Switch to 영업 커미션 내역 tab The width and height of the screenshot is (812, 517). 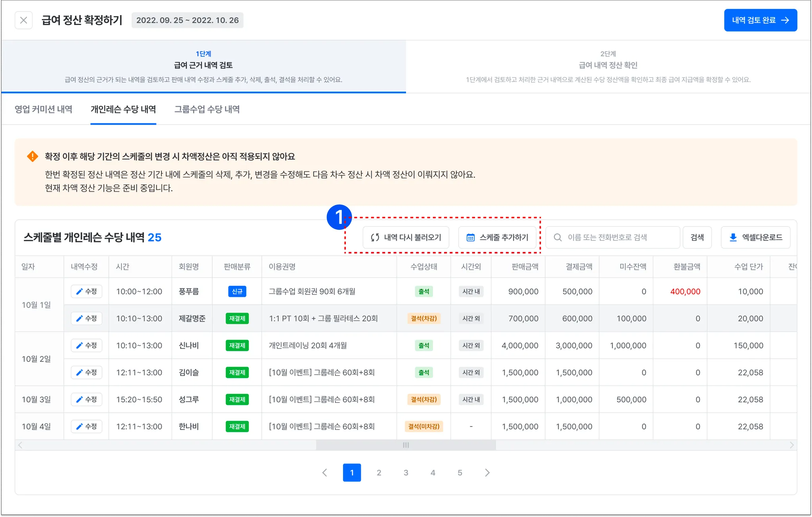coord(44,109)
